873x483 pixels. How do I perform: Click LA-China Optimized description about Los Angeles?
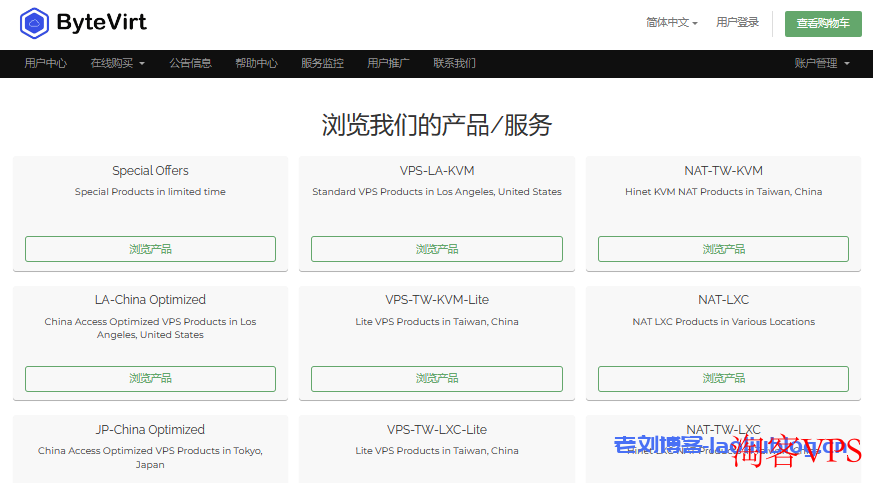(150, 328)
